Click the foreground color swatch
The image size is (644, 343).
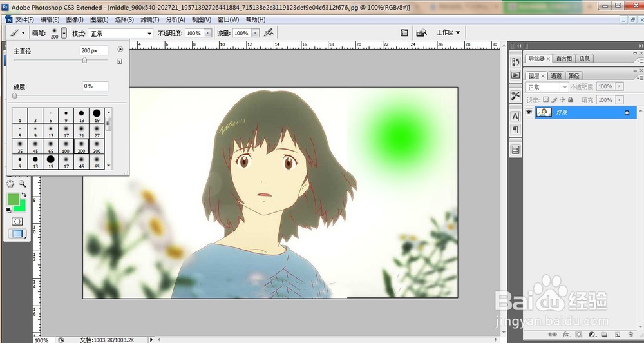(13, 199)
